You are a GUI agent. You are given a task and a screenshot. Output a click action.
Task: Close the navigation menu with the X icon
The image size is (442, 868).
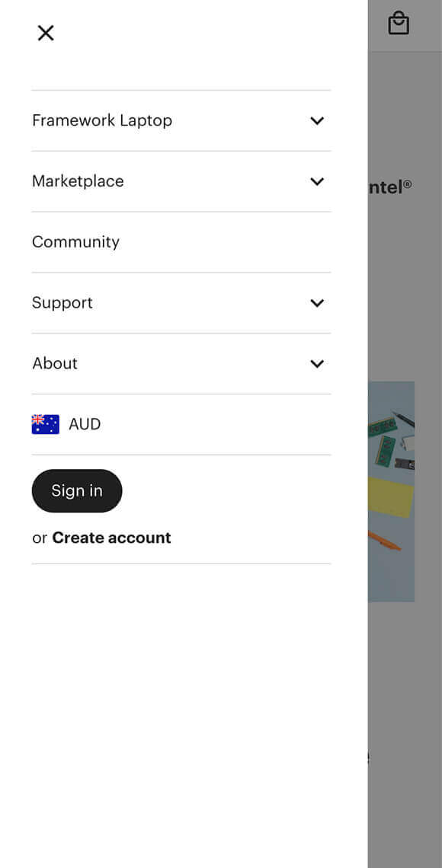45,33
